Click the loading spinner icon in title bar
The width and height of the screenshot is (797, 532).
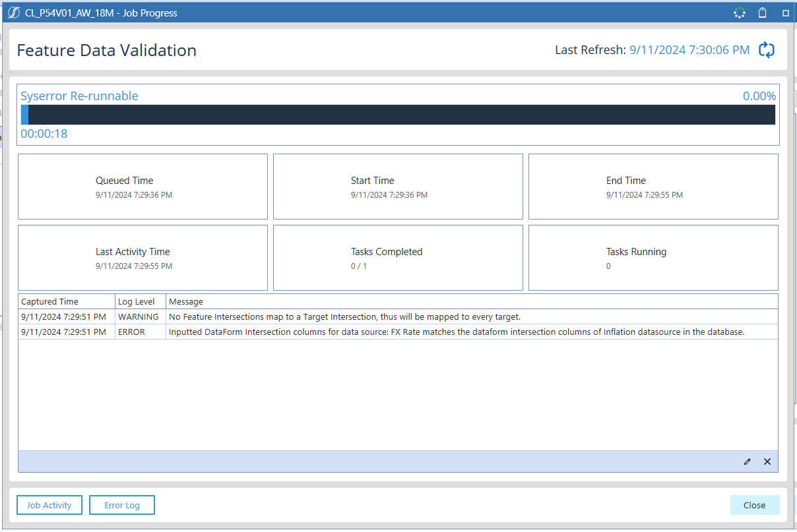739,13
